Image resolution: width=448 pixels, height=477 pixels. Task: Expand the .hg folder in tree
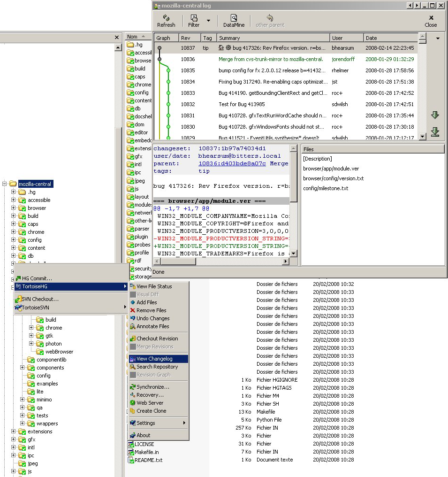14,192
